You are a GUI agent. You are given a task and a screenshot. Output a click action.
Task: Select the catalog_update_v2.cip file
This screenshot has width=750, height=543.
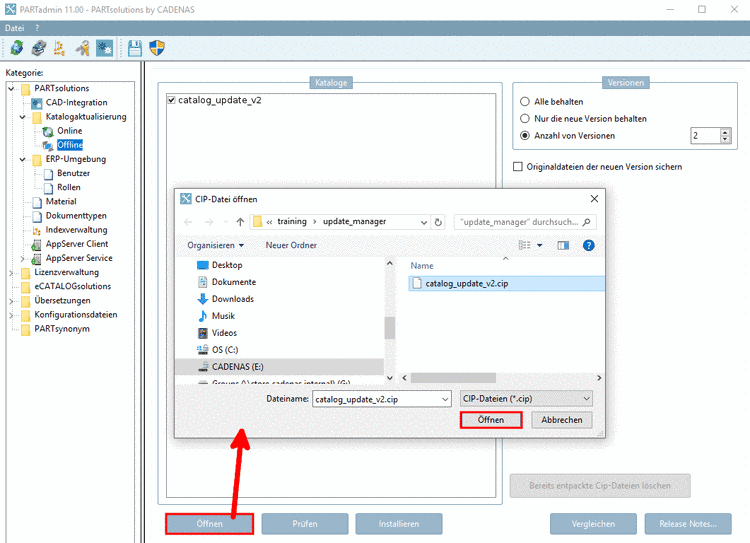click(x=507, y=284)
